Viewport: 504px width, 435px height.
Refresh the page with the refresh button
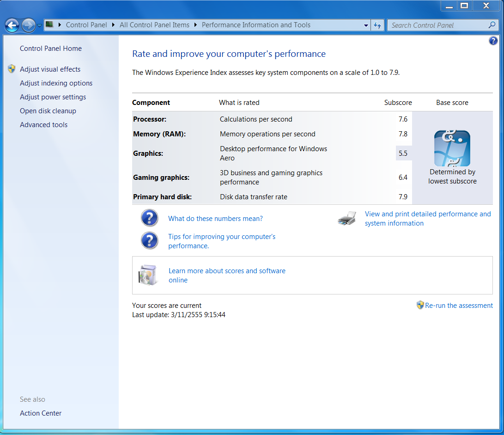coord(377,25)
